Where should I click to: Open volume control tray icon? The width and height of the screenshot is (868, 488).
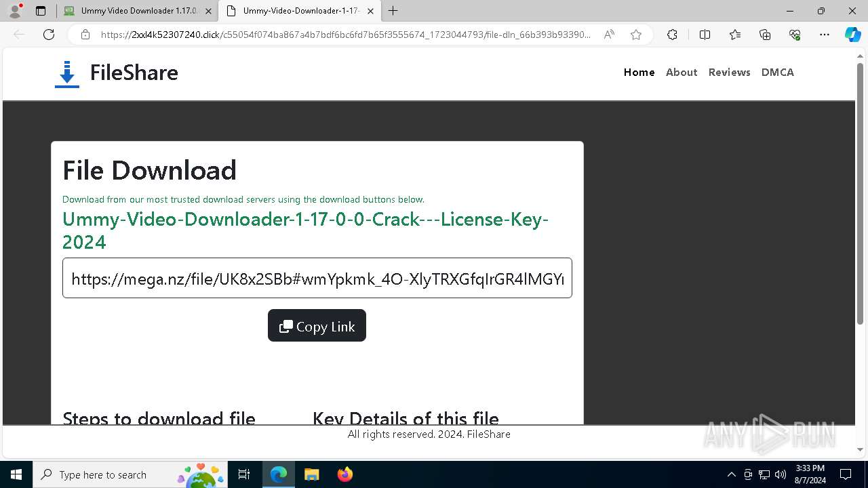781,474
